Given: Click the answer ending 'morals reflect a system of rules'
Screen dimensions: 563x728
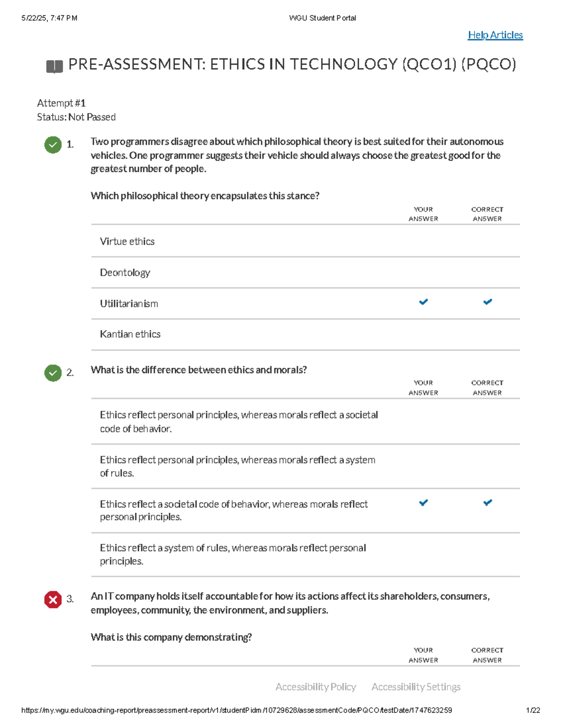Looking at the screenshot, I should pos(237,466).
